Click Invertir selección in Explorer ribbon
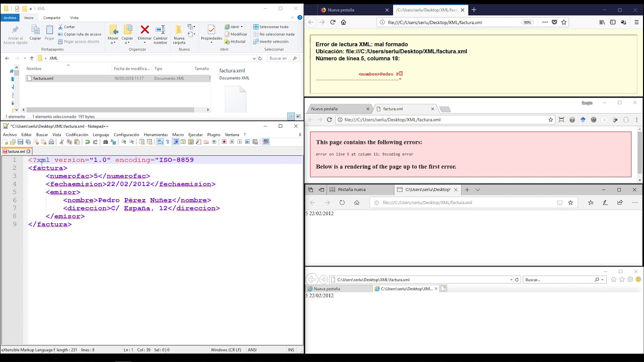644x362 pixels. 271,42
